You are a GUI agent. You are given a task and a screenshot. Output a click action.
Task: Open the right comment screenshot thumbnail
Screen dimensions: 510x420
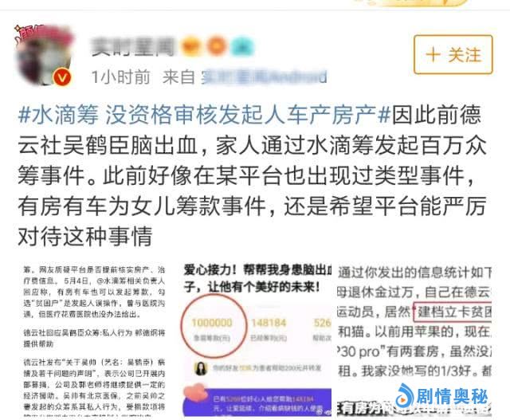click(x=414, y=340)
